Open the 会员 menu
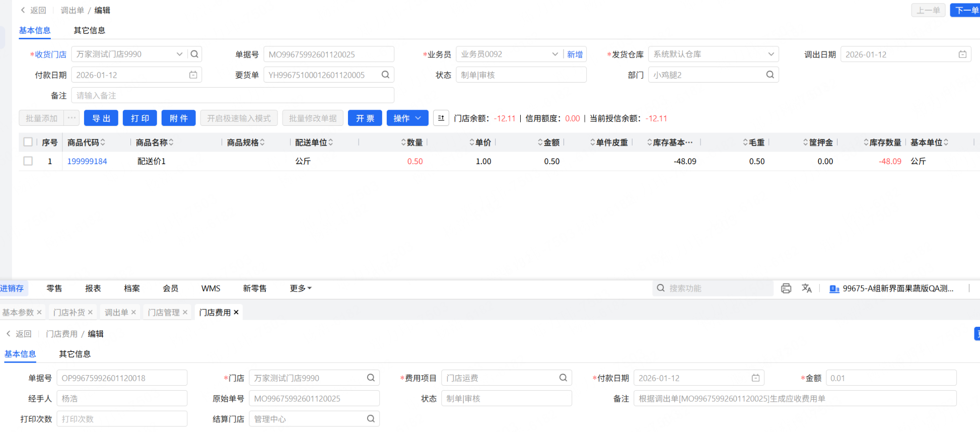 (x=171, y=289)
